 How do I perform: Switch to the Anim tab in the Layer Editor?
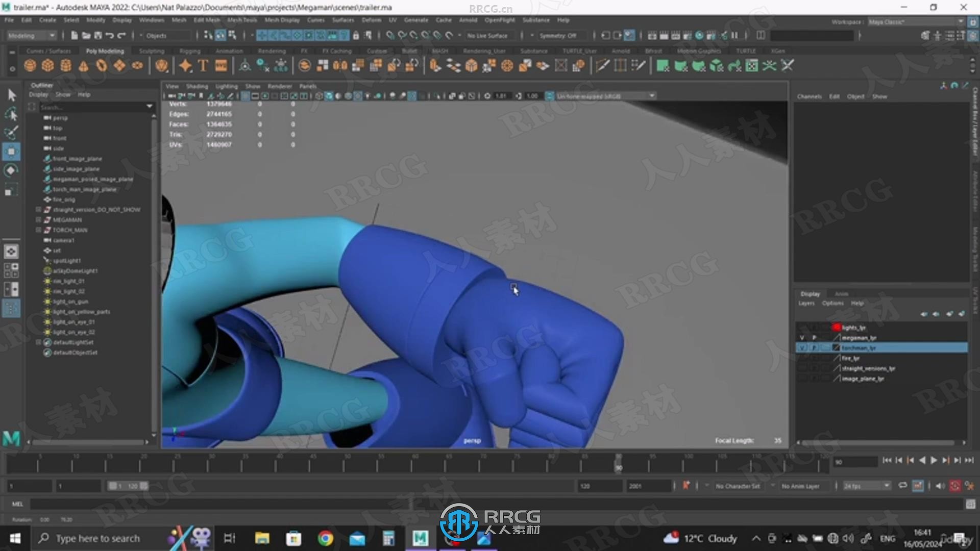(841, 294)
